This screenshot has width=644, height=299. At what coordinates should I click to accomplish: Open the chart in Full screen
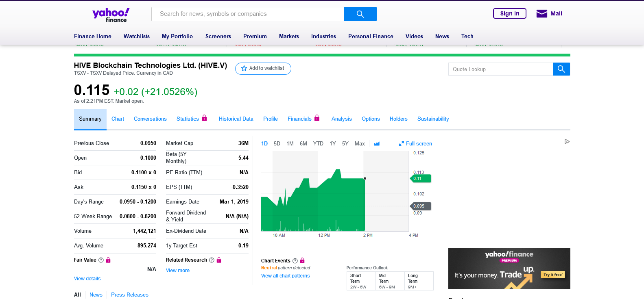click(415, 144)
